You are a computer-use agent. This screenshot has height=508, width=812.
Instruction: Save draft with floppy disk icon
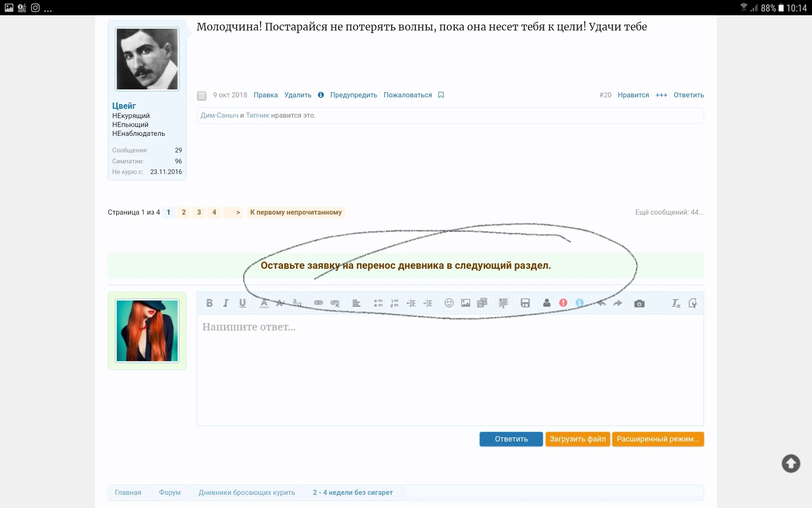(x=525, y=303)
